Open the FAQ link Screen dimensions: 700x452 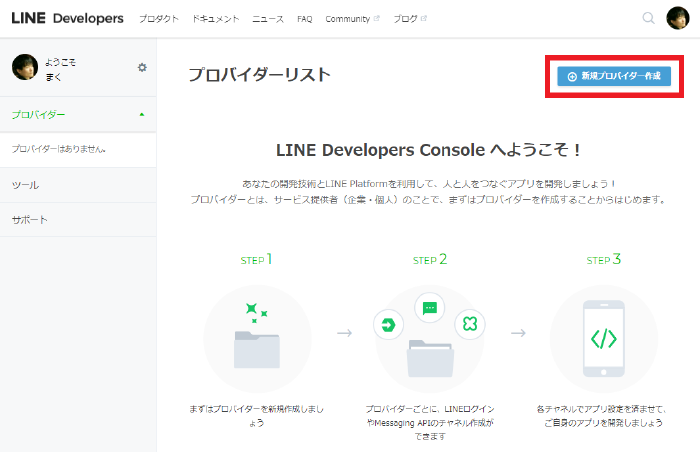click(304, 19)
